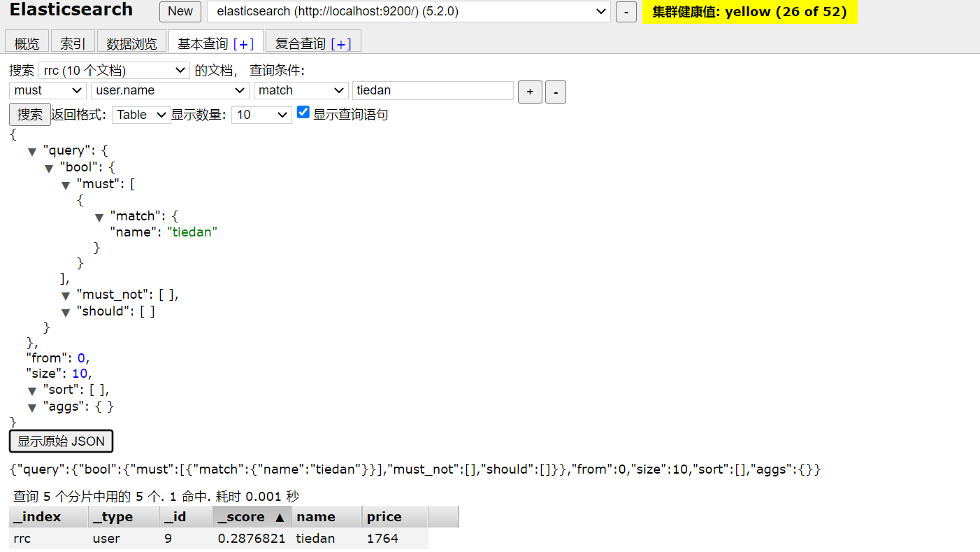Open the 复合查询 tab
This screenshot has height=552, width=980.
pyautogui.click(x=301, y=43)
